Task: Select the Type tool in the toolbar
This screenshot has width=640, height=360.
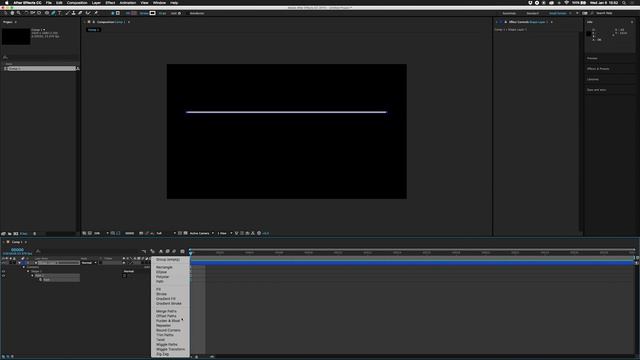Action: point(60,13)
